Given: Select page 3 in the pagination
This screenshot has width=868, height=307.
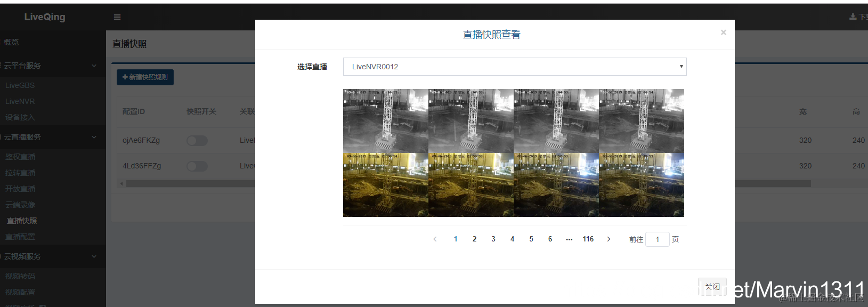Looking at the screenshot, I should [x=493, y=239].
